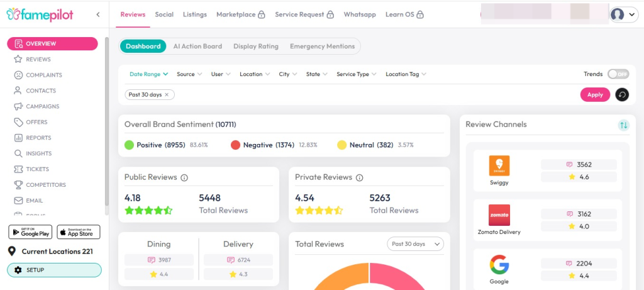Click the info icon next to Private Reviews
Screen dimensions: 644x290
pyautogui.click(x=359, y=178)
